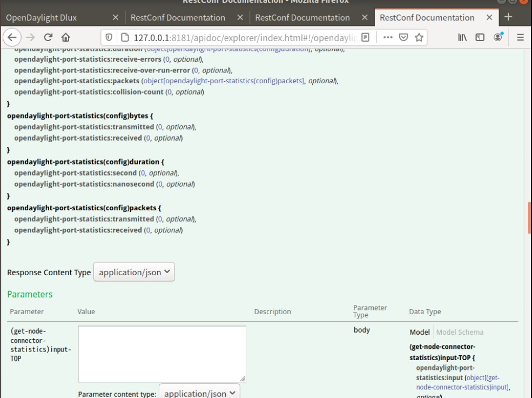Show sidebars icon in toolbar
Image resolution: width=532 pixels, height=398 pixels.
coord(480,37)
